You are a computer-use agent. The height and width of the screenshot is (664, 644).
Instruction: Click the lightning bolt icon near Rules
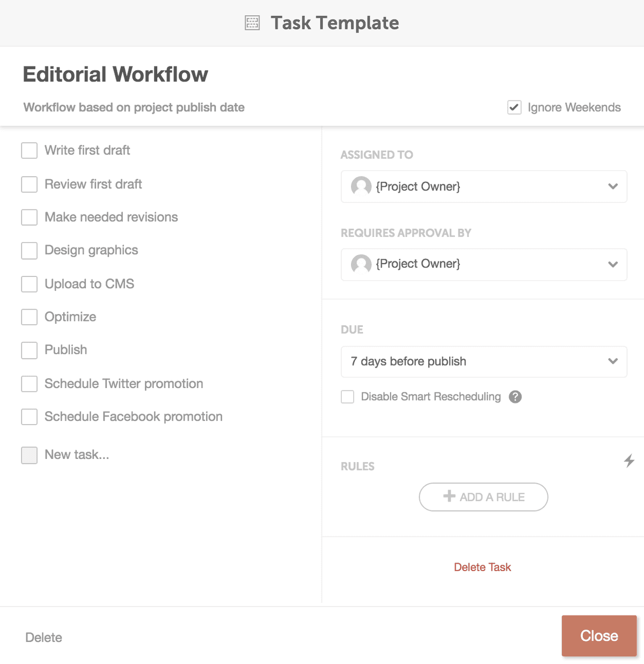tap(629, 461)
